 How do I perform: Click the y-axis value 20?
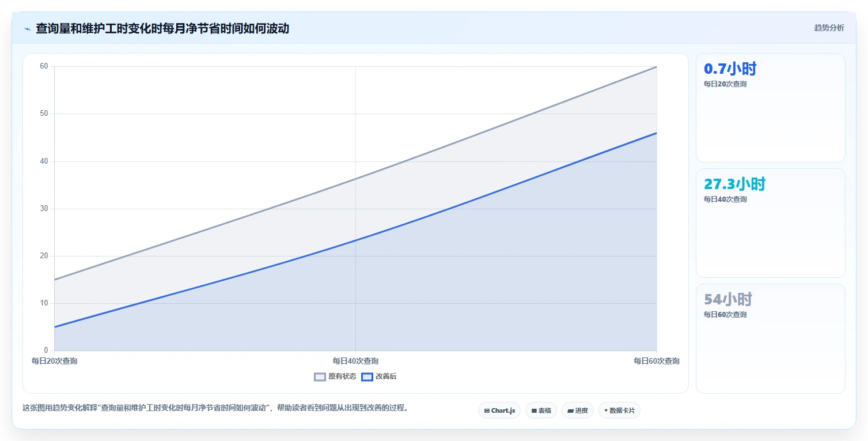tap(44, 256)
